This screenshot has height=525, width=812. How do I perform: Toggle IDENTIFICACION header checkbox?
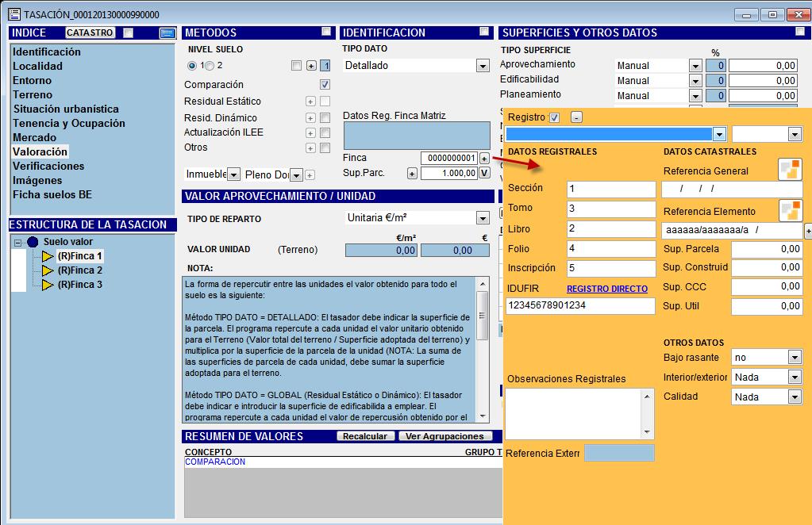(x=484, y=32)
